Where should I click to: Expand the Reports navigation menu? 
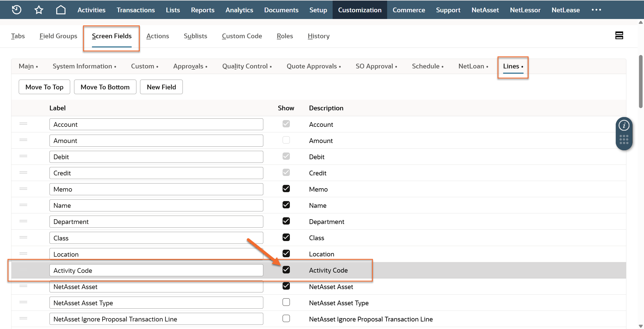pyautogui.click(x=202, y=10)
